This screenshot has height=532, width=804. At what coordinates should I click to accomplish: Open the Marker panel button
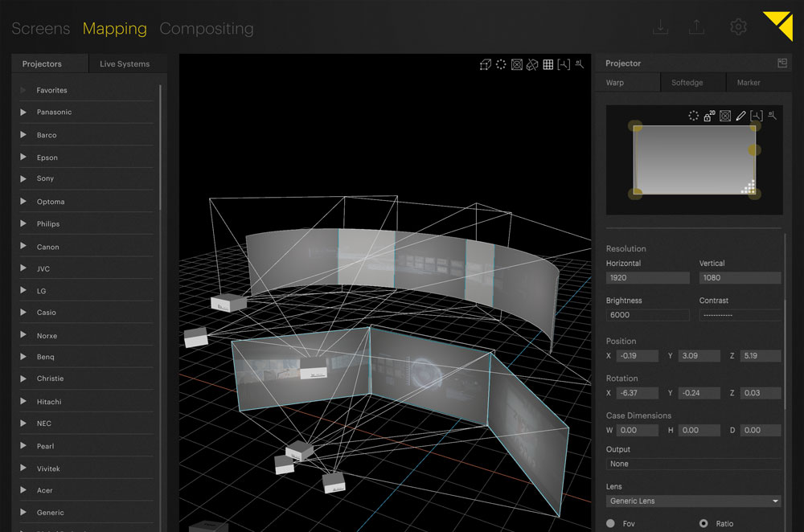pyautogui.click(x=757, y=82)
